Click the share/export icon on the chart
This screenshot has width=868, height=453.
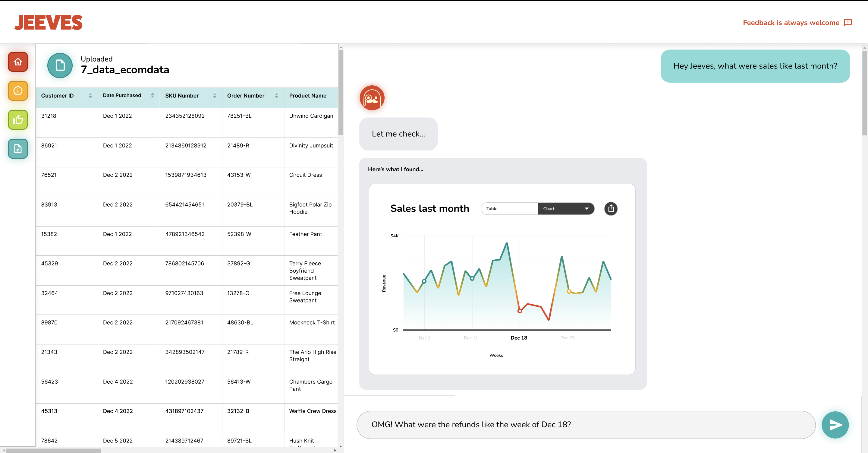pyautogui.click(x=611, y=208)
